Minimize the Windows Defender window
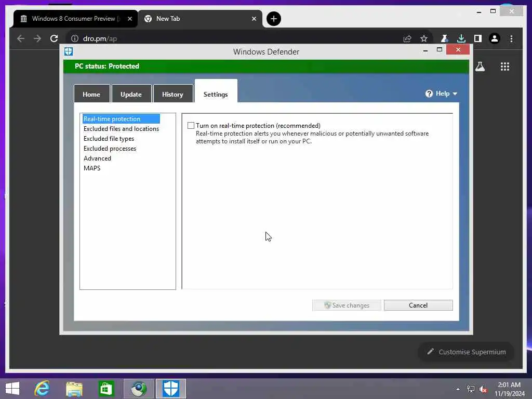Viewport: 532px width, 399px height. (x=425, y=50)
